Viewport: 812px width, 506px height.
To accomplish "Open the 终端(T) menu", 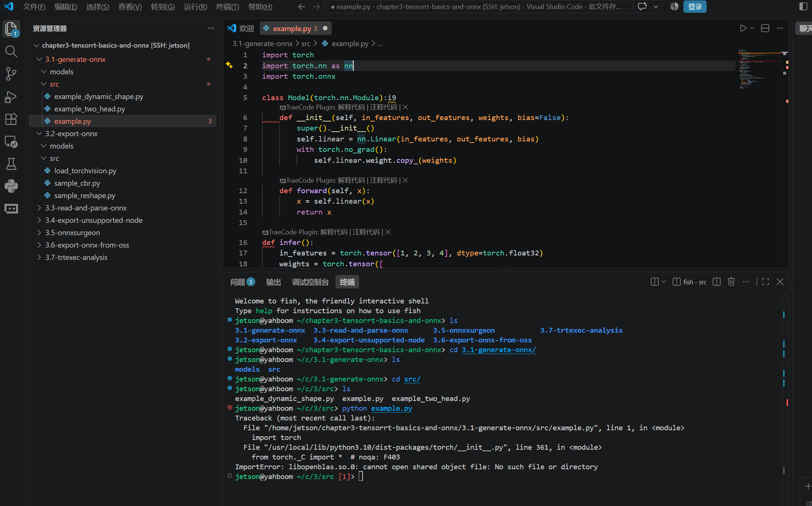I will point(228,7).
